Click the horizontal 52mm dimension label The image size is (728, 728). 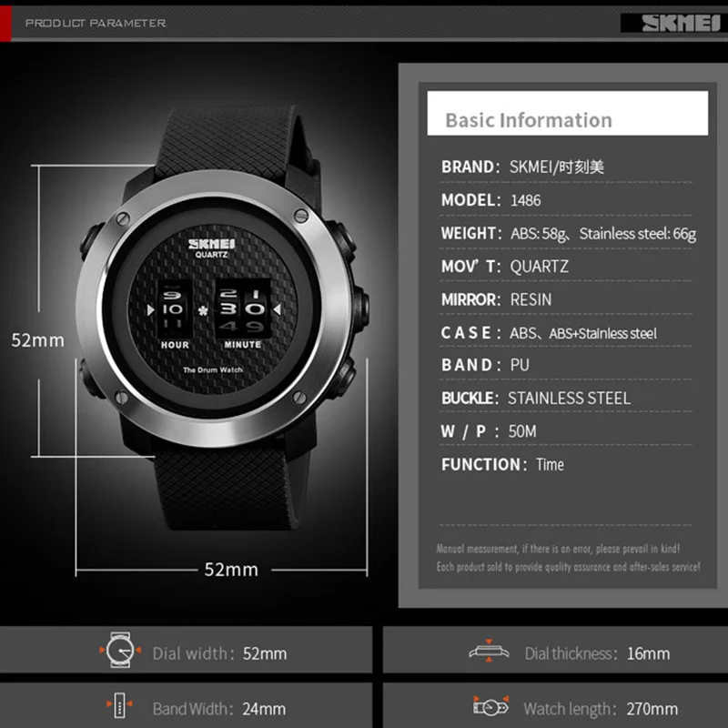(x=231, y=570)
